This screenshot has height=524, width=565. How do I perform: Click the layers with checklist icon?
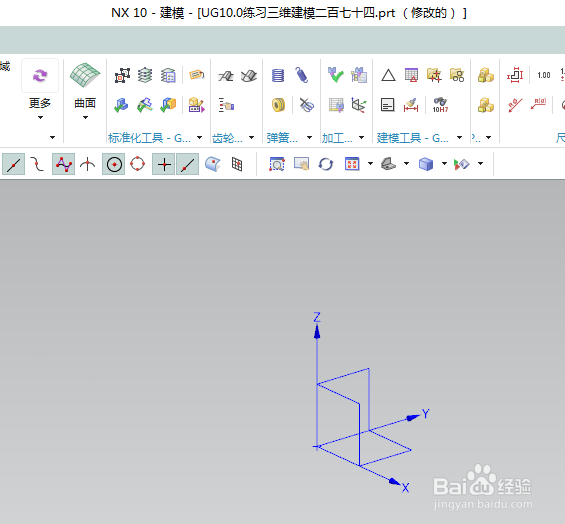[168, 75]
